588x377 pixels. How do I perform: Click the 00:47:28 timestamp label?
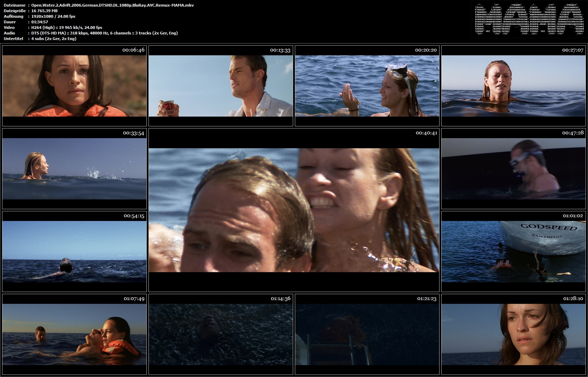[x=573, y=133]
